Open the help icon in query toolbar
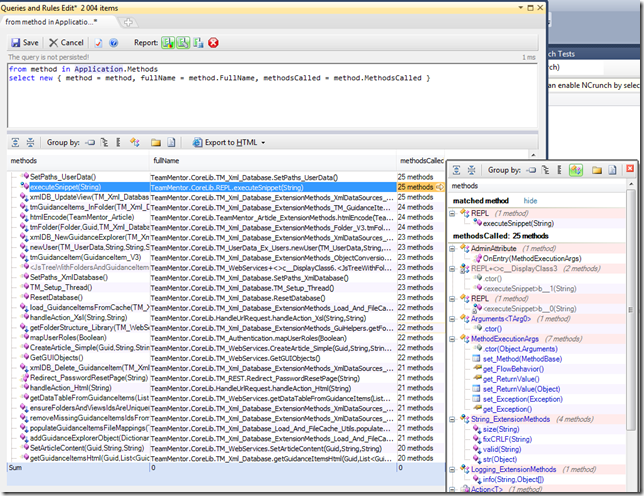Screen dimensions: 644x496 coord(113,43)
